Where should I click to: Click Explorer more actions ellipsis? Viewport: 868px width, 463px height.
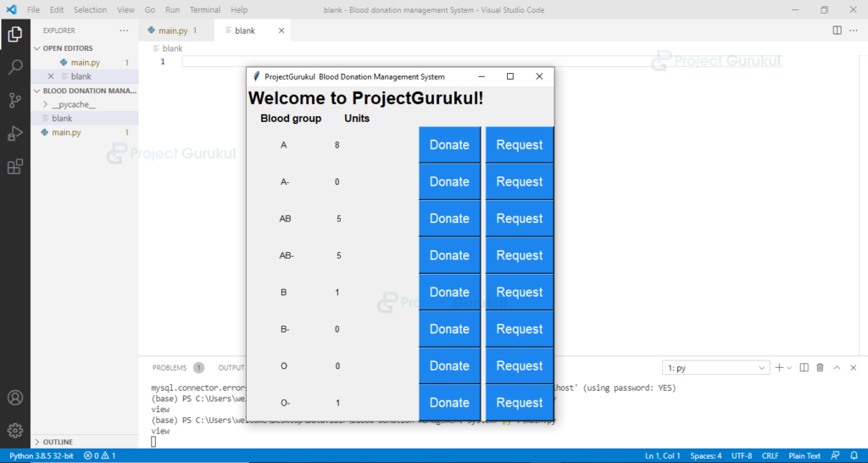[x=124, y=31]
